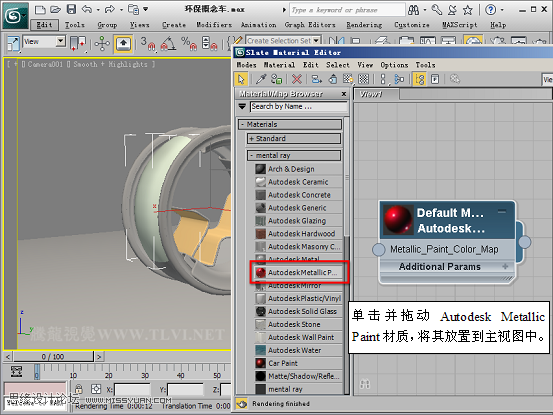Open the binoculars search icon

413,10
